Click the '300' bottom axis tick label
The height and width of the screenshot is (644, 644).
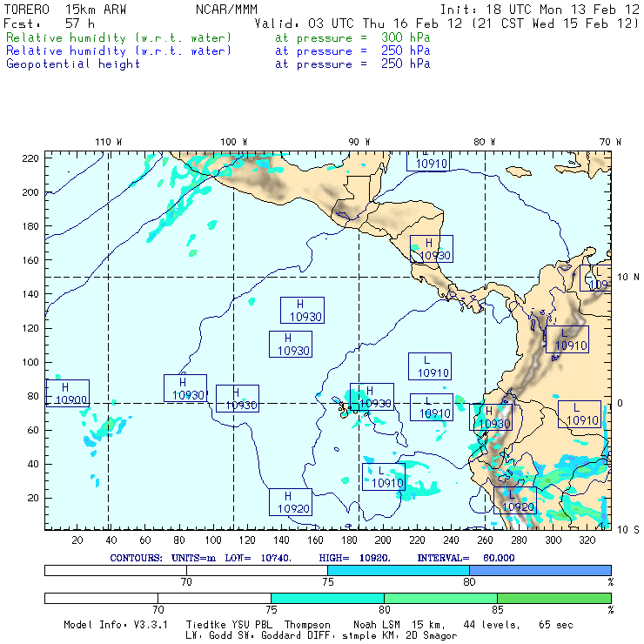click(x=553, y=540)
